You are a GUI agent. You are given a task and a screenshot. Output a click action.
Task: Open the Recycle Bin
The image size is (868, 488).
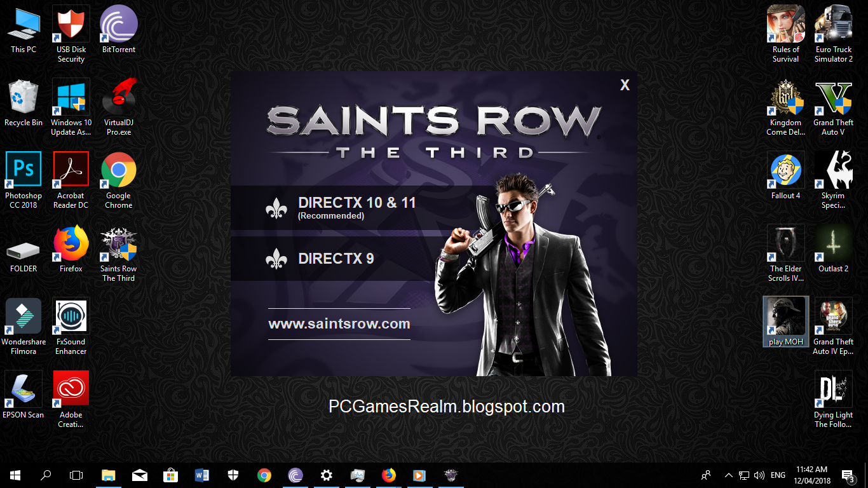point(24,103)
